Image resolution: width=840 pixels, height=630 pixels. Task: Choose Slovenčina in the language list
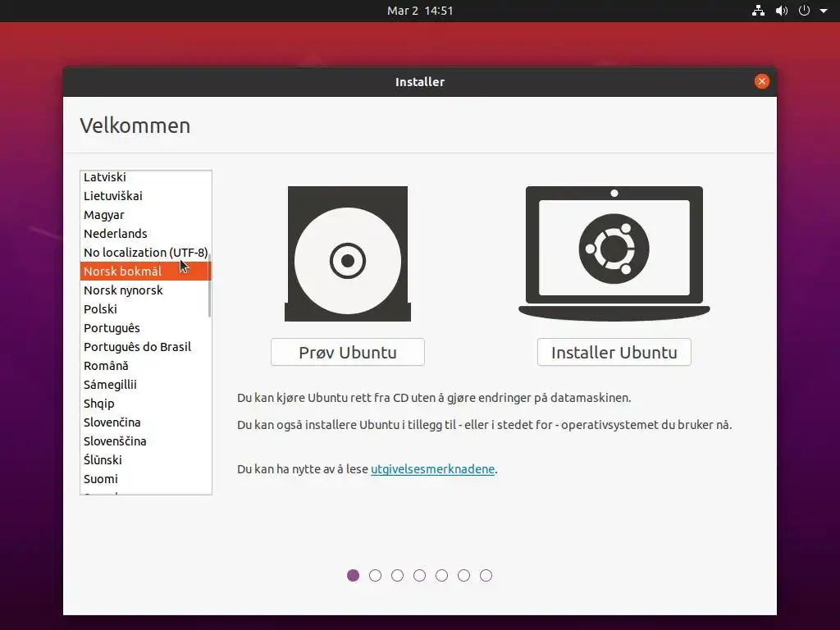pos(144,422)
